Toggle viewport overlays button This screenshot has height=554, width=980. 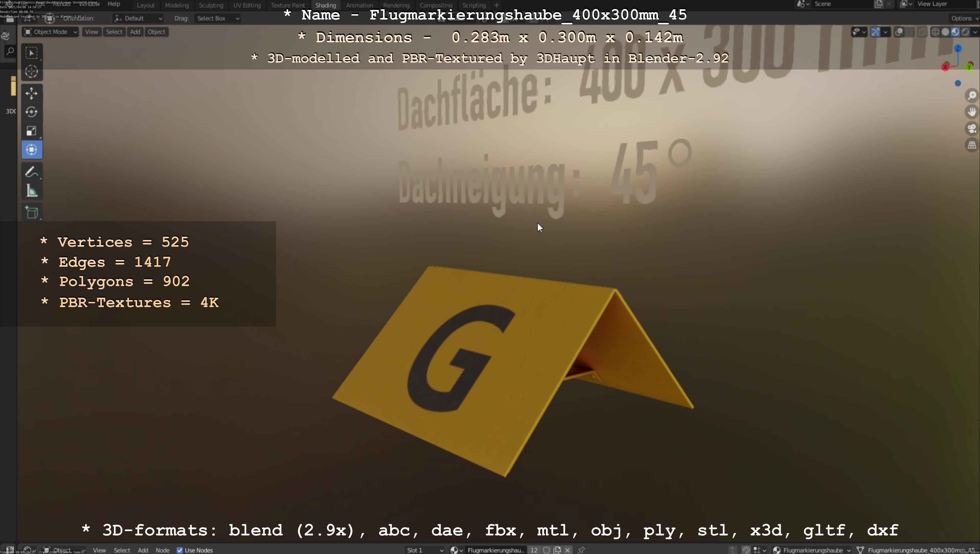[899, 32]
